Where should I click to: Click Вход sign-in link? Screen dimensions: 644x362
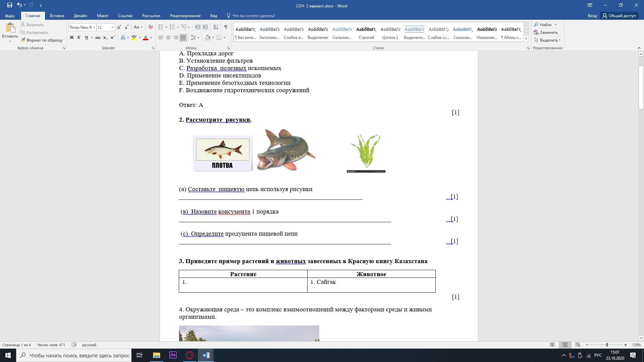[x=592, y=16]
